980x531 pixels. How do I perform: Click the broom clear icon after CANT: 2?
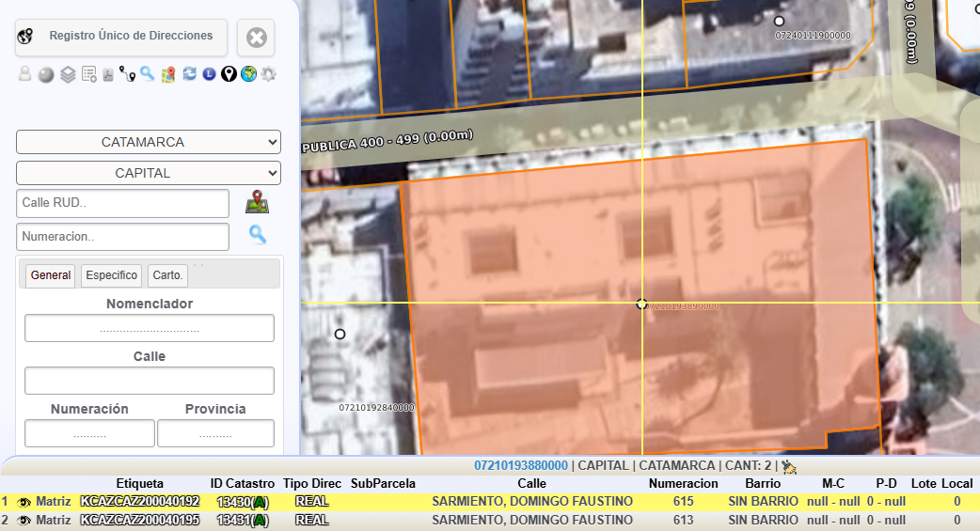coord(789,466)
